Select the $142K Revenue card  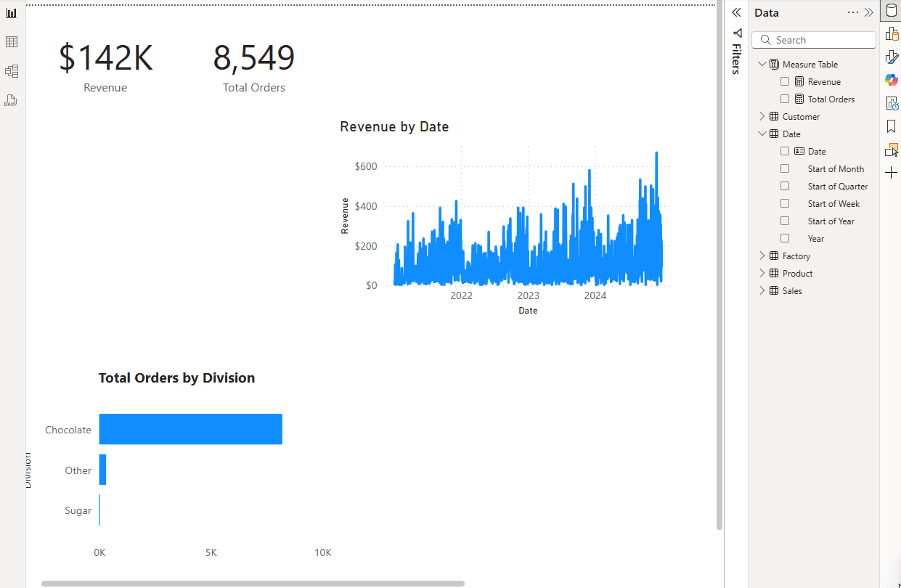pos(106,68)
